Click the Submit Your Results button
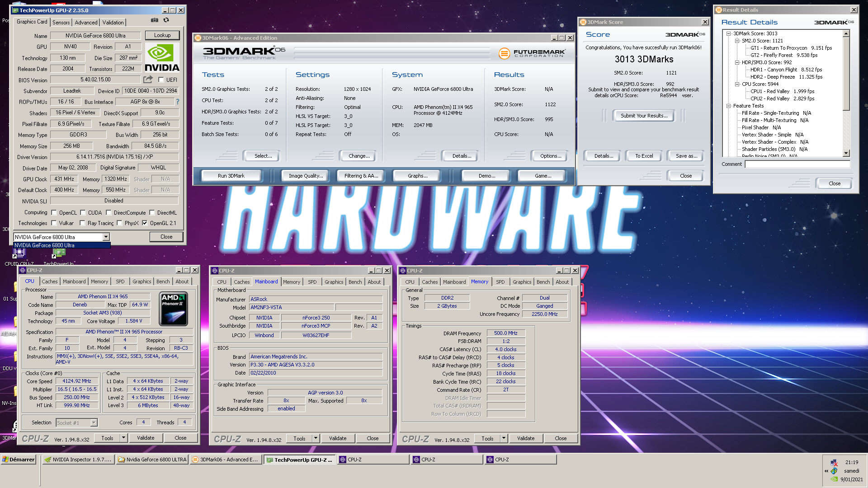The image size is (868, 488). (644, 116)
